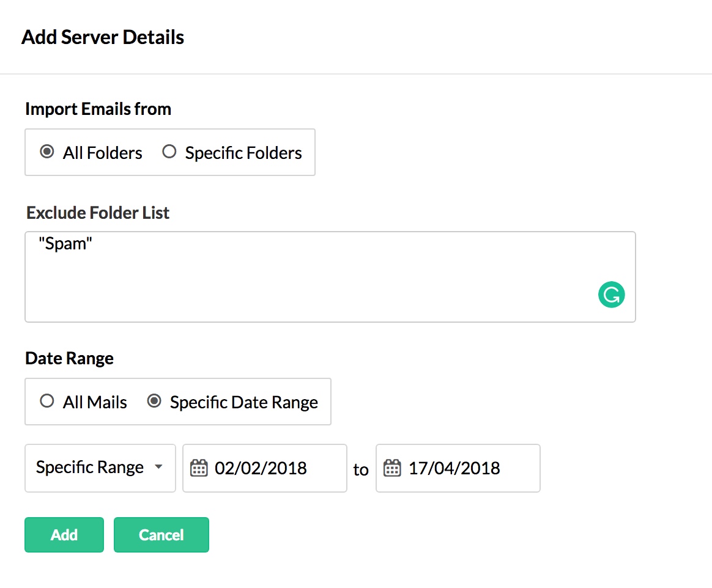712x588 pixels.
Task: Pick the Specific Date Range radio option
Action: pos(155,402)
